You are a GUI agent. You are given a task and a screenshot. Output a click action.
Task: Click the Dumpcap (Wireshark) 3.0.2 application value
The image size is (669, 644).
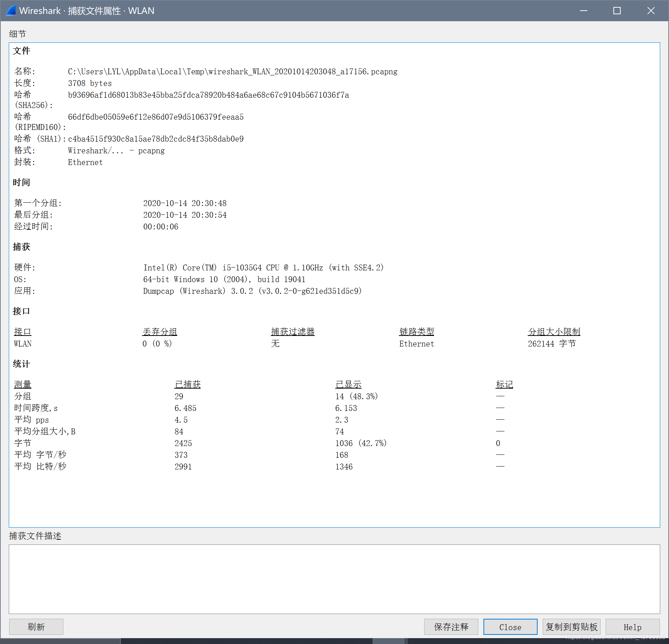tap(252, 291)
